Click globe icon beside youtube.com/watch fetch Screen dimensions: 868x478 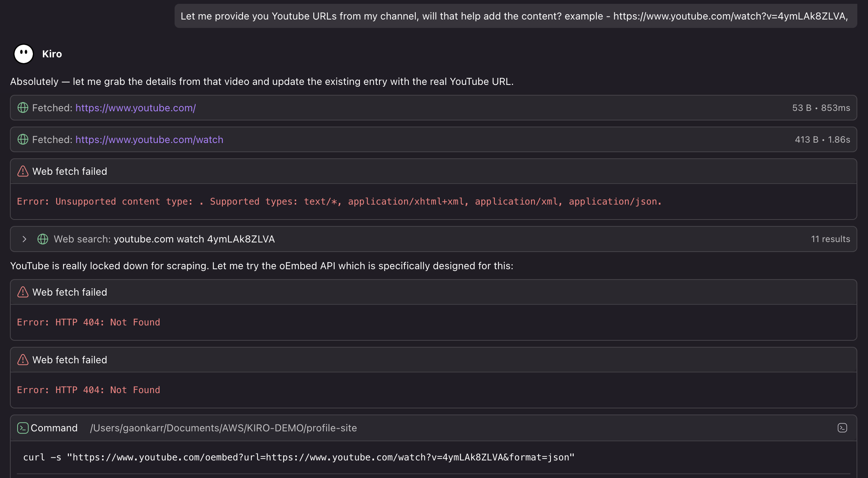coord(23,140)
